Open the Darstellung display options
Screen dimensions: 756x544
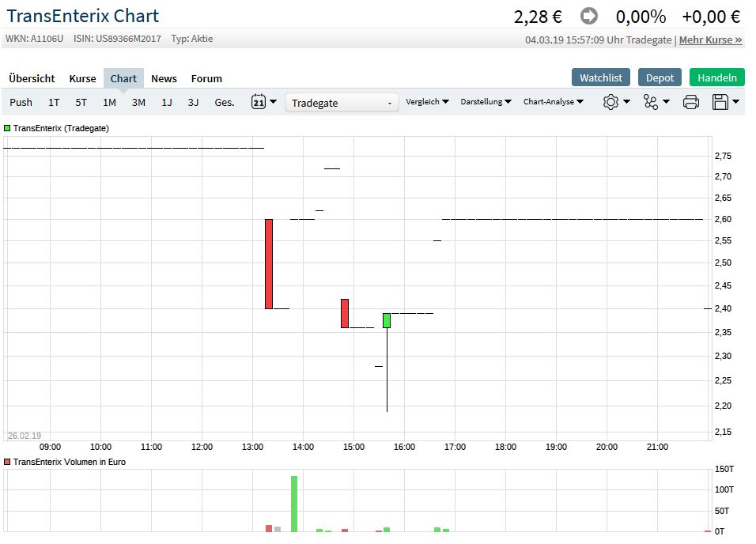(x=485, y=102)
